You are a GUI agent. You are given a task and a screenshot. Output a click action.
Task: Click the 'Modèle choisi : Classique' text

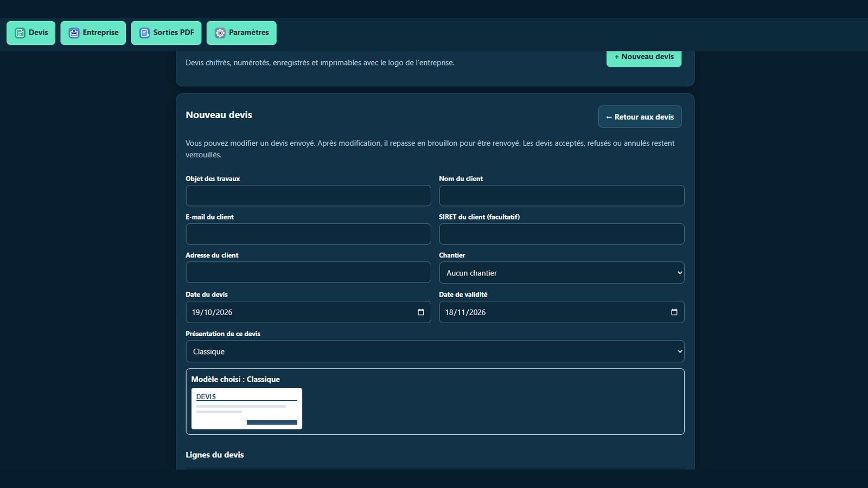pyautogui.click(x=235, y=380)
